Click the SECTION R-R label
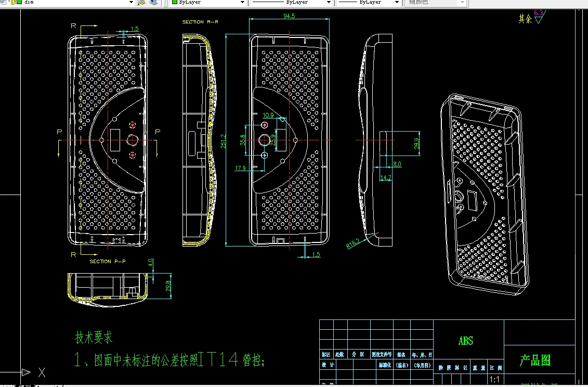 pyautogui.click(x=200, y=22)
